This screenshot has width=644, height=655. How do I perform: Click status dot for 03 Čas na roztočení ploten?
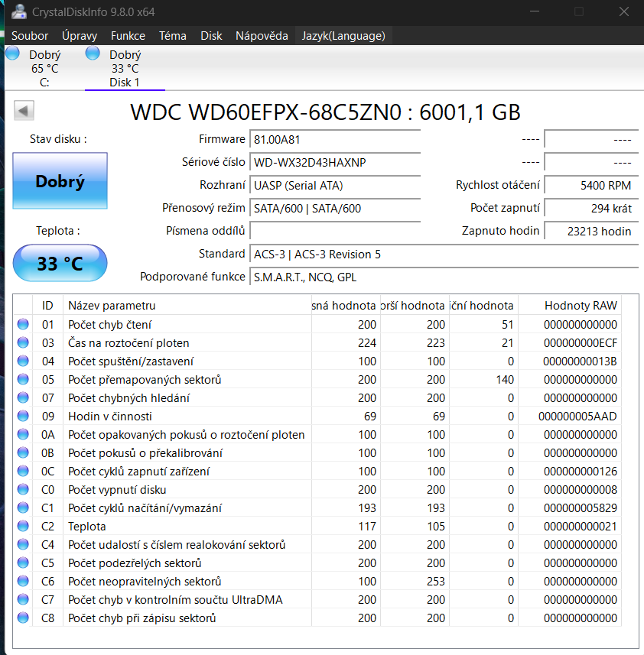point(23,342)
